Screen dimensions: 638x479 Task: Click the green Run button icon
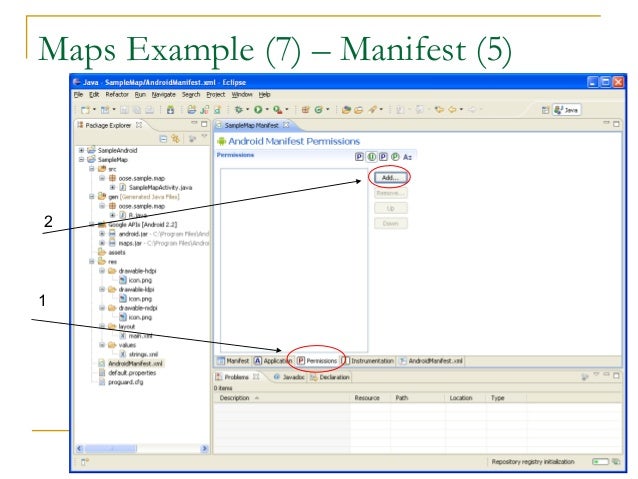point(258,110)
